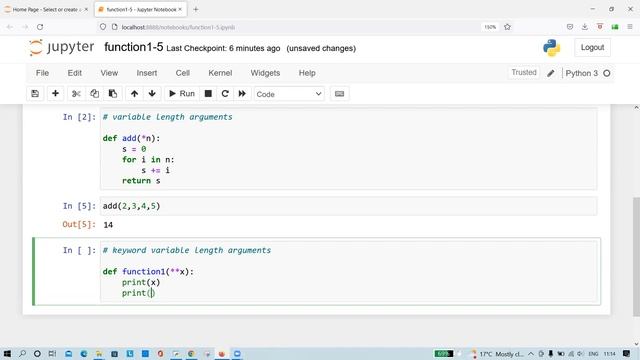Open the Widgets menu
This screenshot has height=360, width=640.
point(265,73)
